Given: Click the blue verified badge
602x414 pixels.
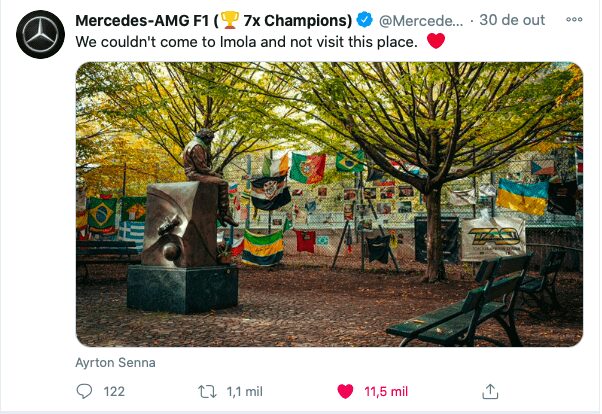Looking at the screenshot, I should [x=364, y=20].
